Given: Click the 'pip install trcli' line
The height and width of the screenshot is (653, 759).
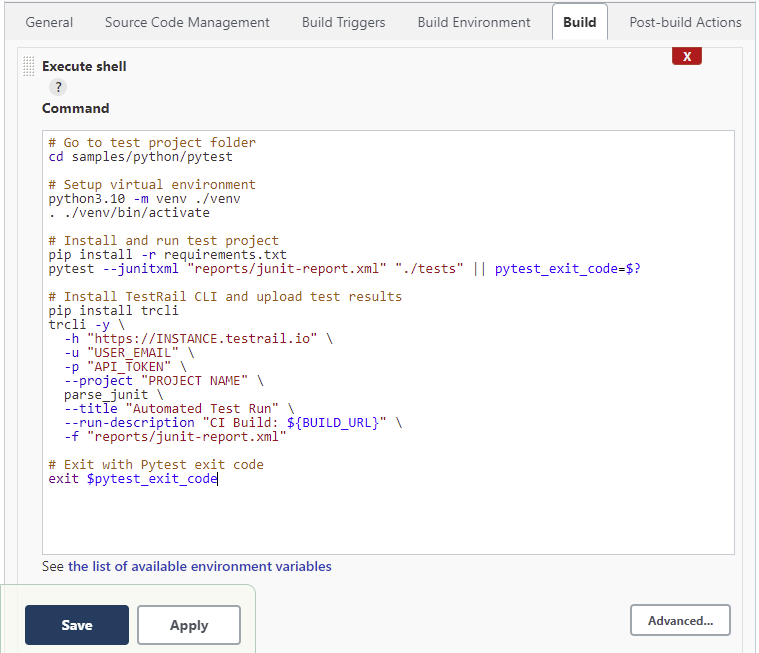Looking at the screenshot, I should (113, 311).
